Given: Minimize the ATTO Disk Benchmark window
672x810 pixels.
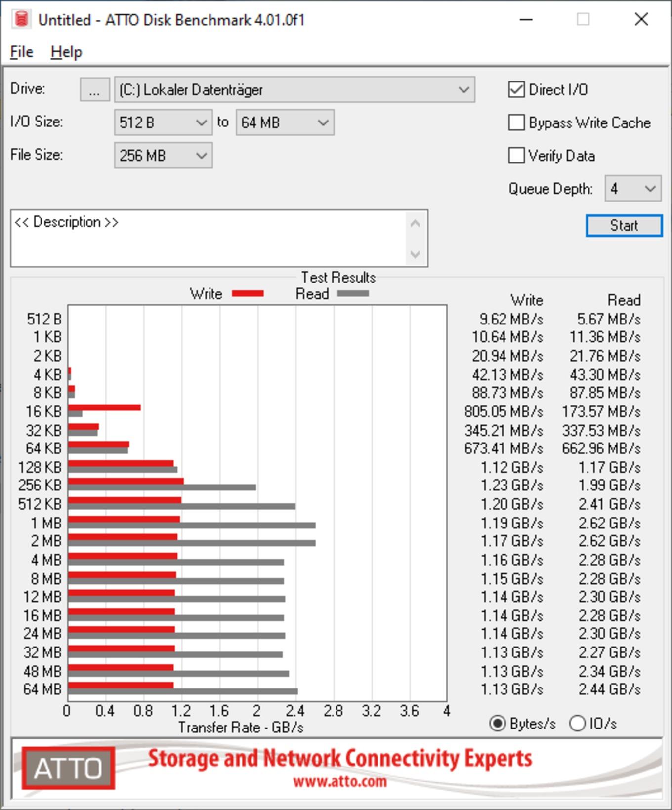Looking at the screenshot, I should (x=526, y=19).
